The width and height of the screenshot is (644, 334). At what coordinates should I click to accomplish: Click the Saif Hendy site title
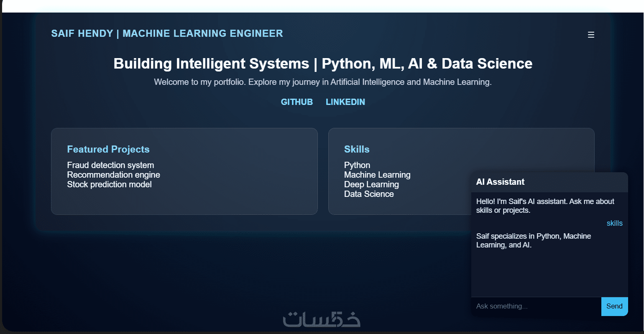(167, 33)
